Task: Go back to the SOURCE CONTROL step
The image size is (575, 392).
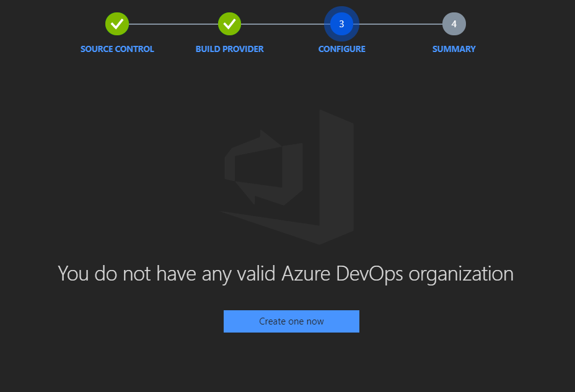Action: [117, 49]
